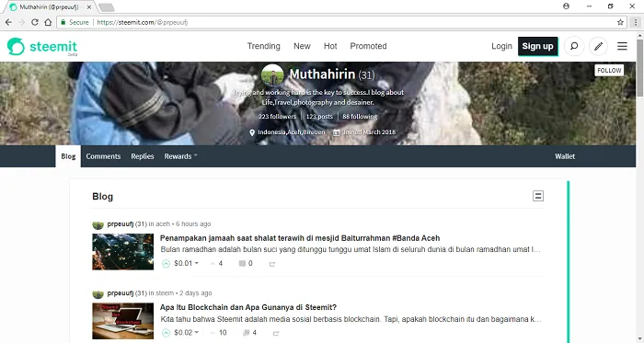Open the laptop blockchain post thumbnail
Viewport: 644px width, 343px height.
tap(122, 321)
